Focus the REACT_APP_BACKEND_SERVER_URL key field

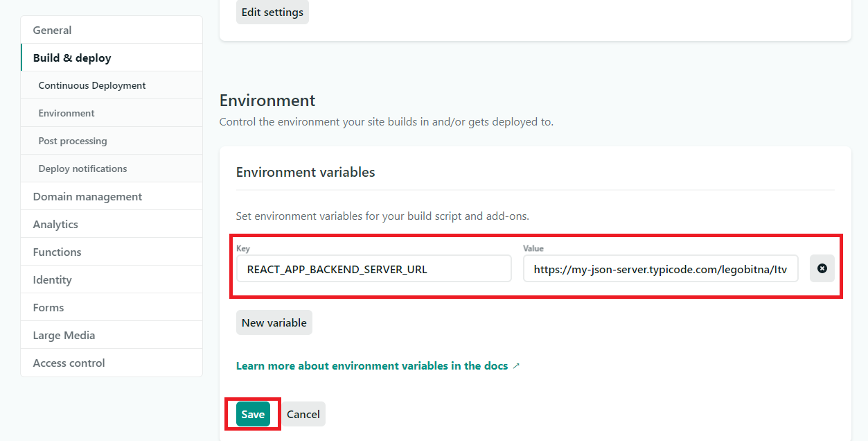tap(373, 269)
